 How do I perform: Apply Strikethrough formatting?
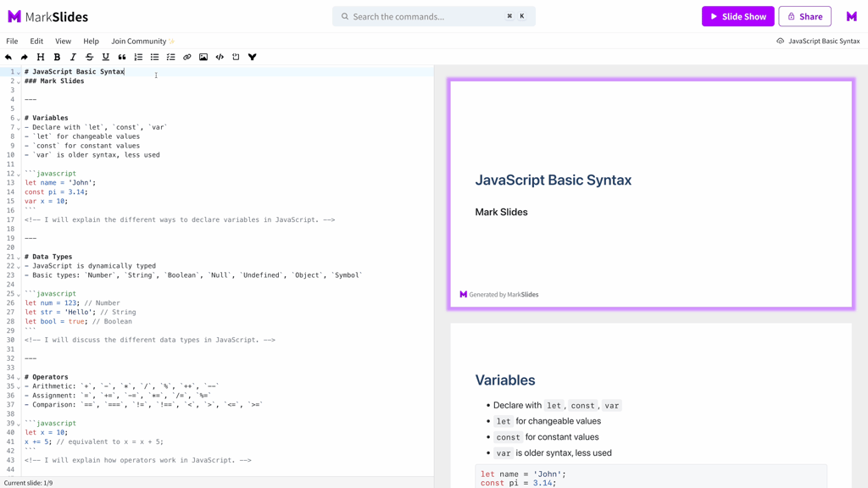coord(89,57)
